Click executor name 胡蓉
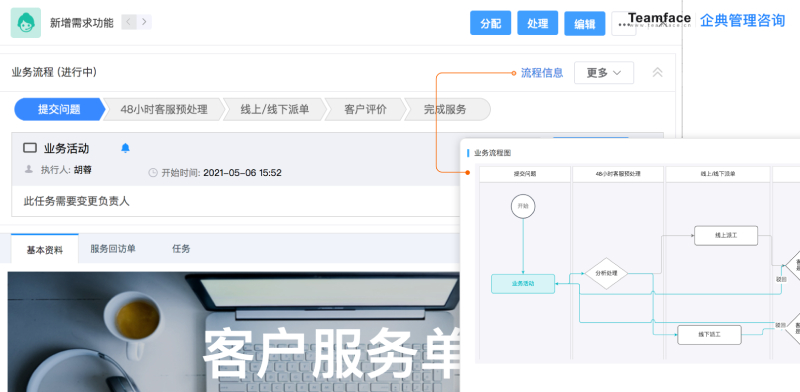The height and width of the screenshot is (392, 800). (82, 170)
